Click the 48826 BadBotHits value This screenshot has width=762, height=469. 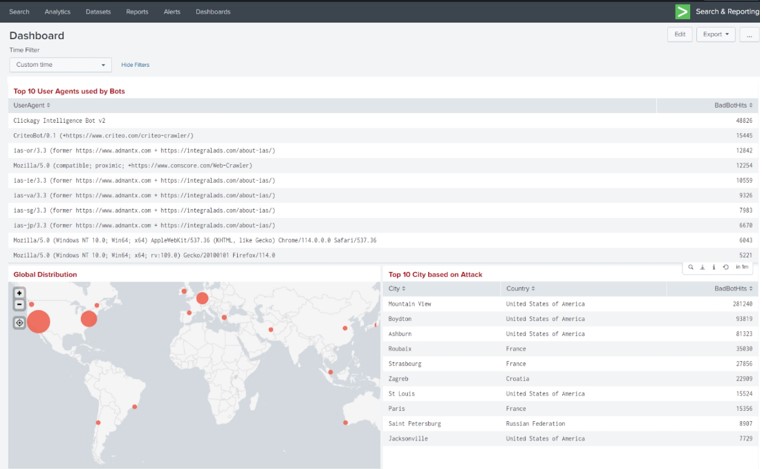744,121
